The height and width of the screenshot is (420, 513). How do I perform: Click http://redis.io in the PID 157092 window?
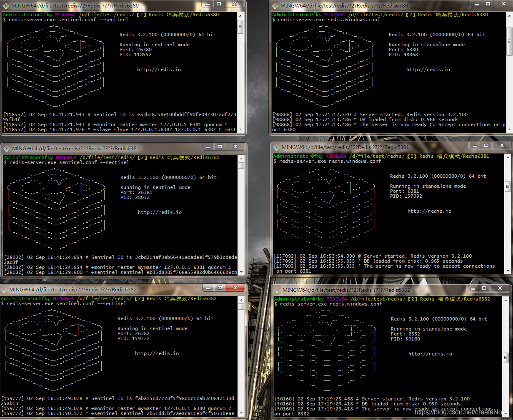[x=429, y=211]
